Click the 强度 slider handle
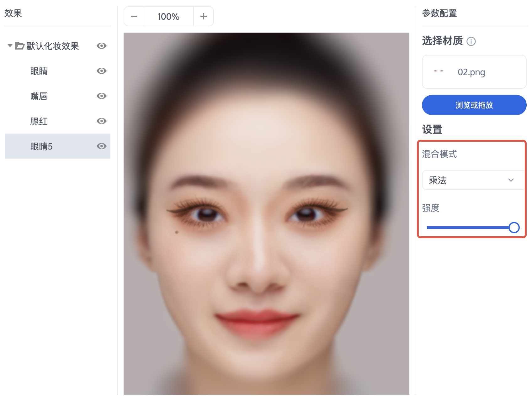532x400 pixels. (514, 228)
